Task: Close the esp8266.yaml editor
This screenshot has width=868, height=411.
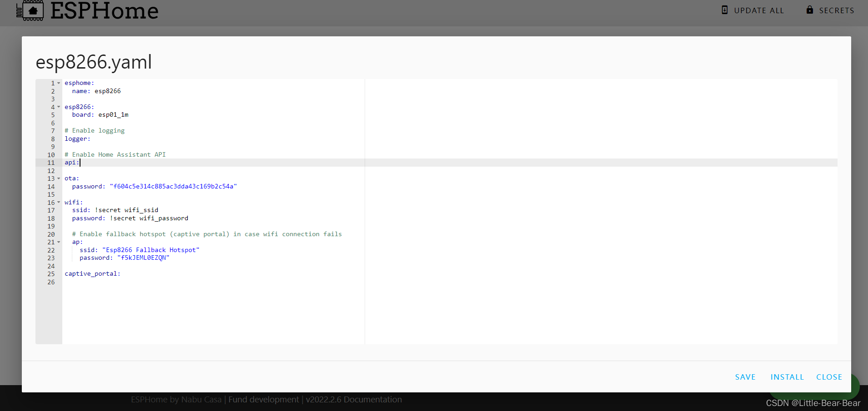Action: pyautogui.click(x=829, y=377)
